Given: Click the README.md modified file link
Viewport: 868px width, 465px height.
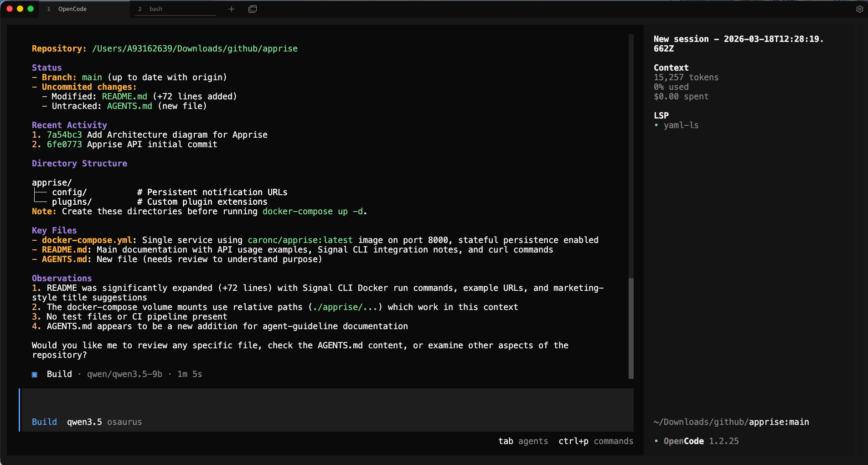Looking at the screenshot, I should tap(124, 96).
